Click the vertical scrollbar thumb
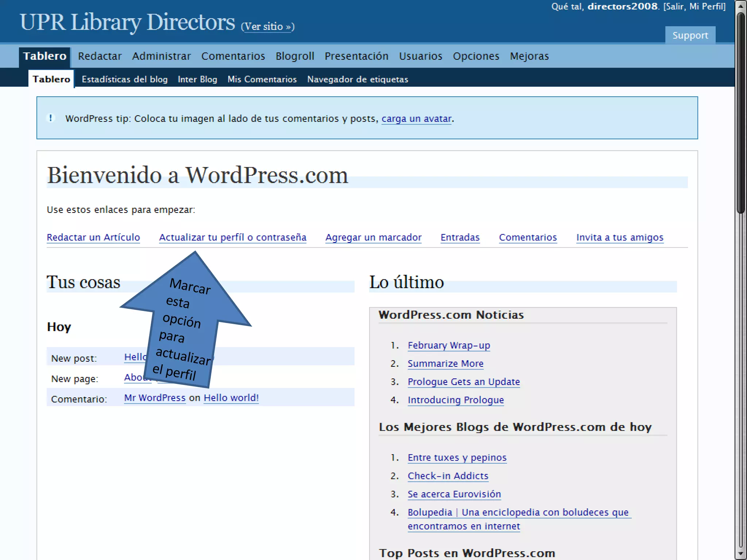This screenshot has width=747, height=560. click(740, 113)
